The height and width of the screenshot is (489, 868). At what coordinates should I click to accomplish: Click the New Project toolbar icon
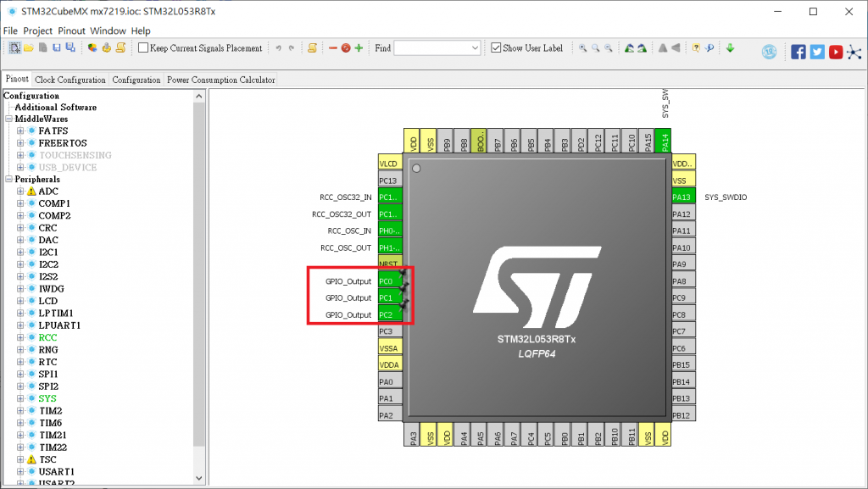tap(15, 48)
